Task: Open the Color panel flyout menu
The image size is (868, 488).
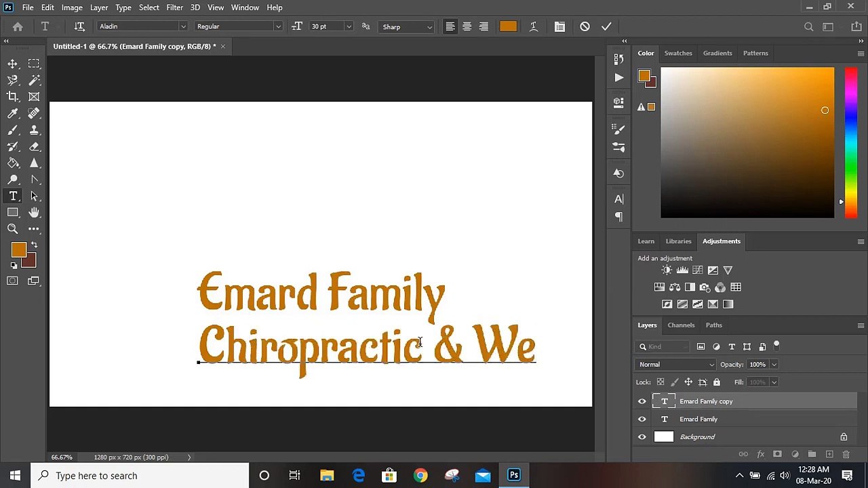Action: (861, 54)
